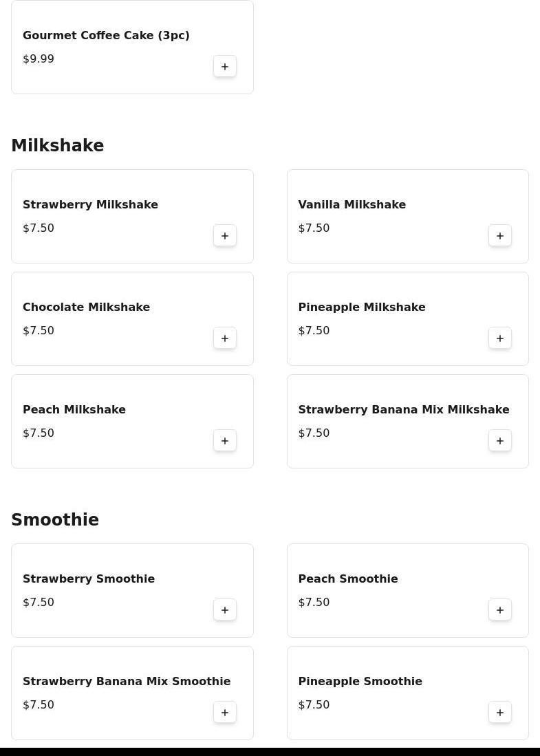Click the Milkshake section heading
The image size is (540, 756).
coord(57,145)
